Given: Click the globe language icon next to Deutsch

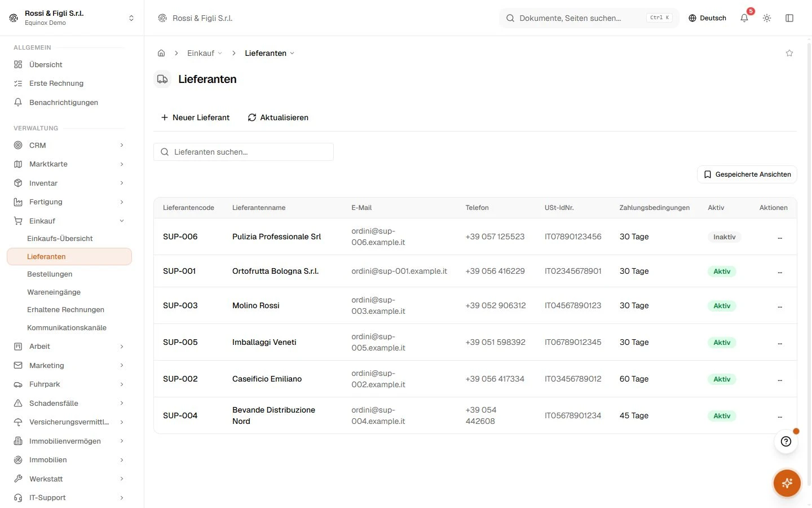Looking at the screenshot, I should coord(692,18).
